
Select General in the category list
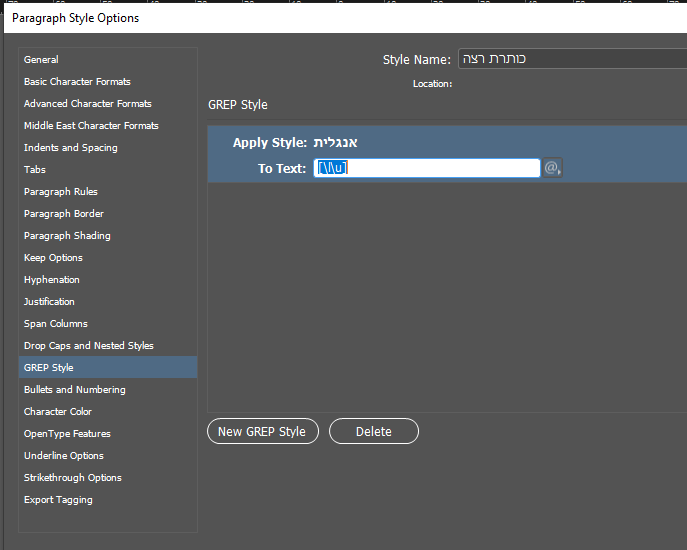[108, 60]
